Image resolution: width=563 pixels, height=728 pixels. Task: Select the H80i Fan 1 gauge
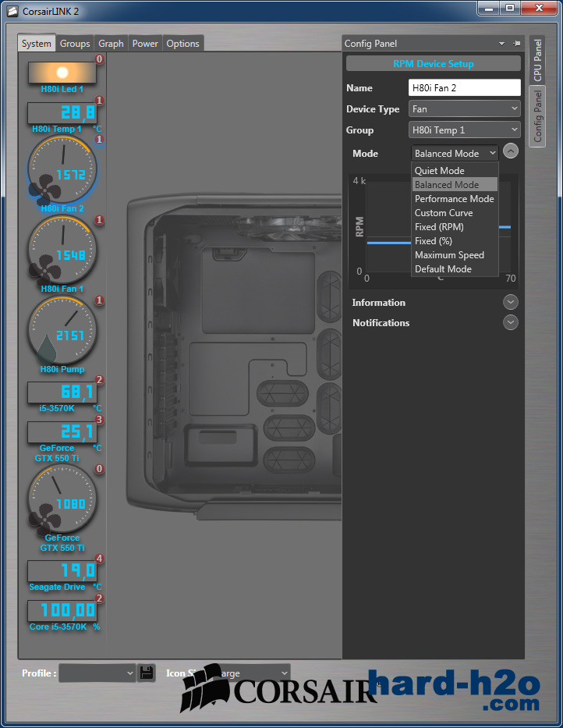62,250
